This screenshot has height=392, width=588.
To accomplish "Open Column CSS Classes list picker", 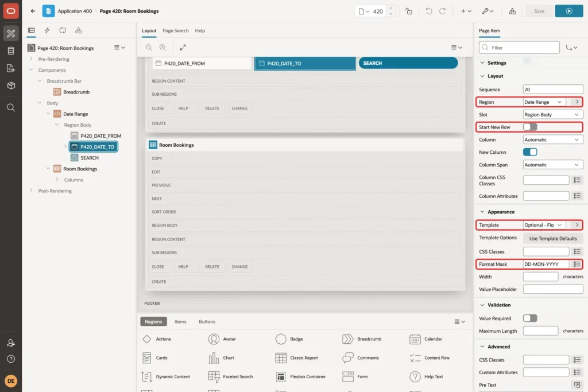I will click(577, 180).
